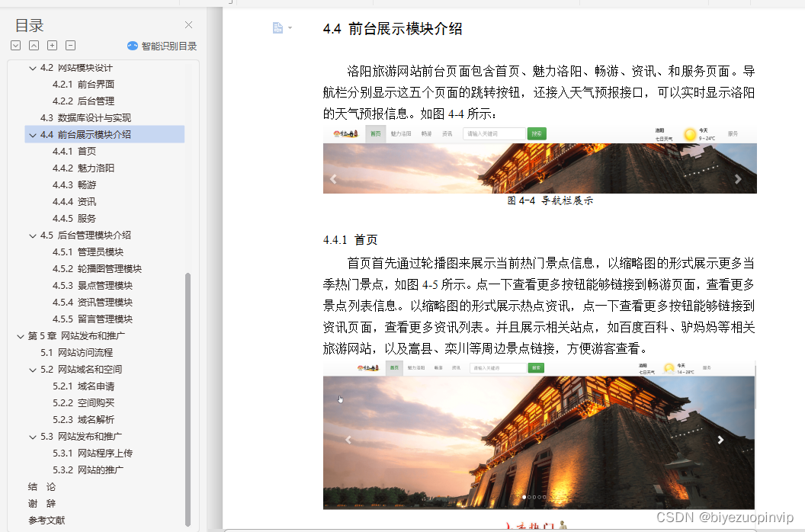Image resolution: width=805 pixels, height=532 pixels.
Task: Collapse the 4.2 网站模块设计 section
Action: click(32, 68)
